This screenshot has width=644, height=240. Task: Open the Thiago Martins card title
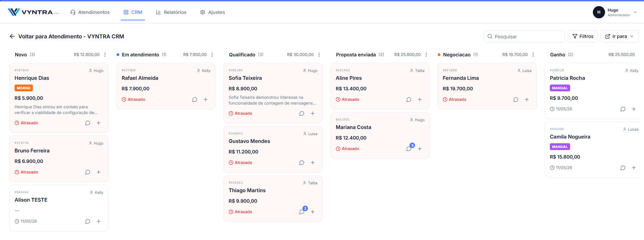(247, 190)
